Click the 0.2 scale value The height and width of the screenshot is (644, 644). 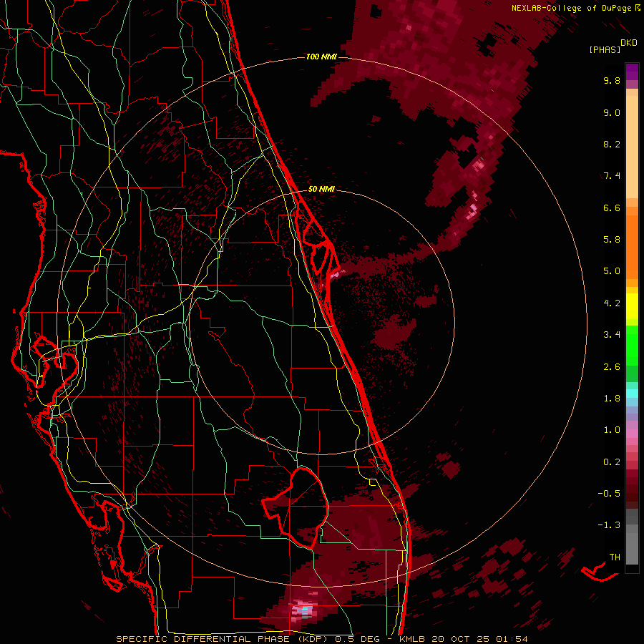[612, 462]
